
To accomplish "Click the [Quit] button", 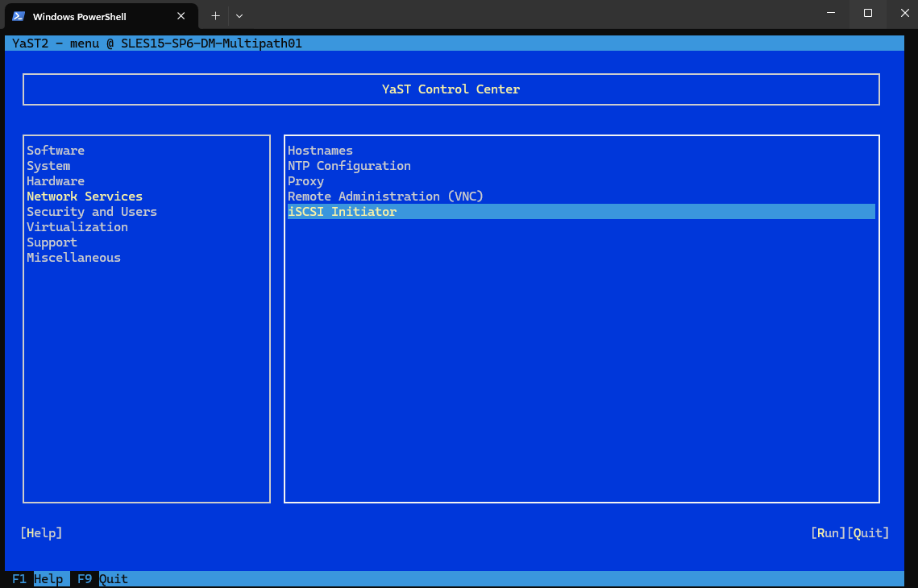I will coord(868,532).
